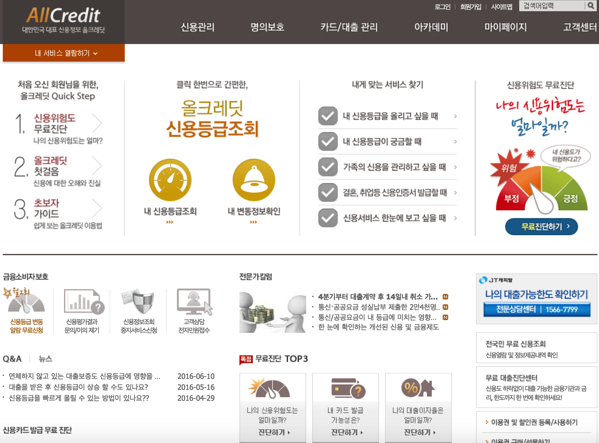Click arrow after 내 신용등급을 올리고 싶을 때
The height and width of the screenshot is (443, 599).
455,116
